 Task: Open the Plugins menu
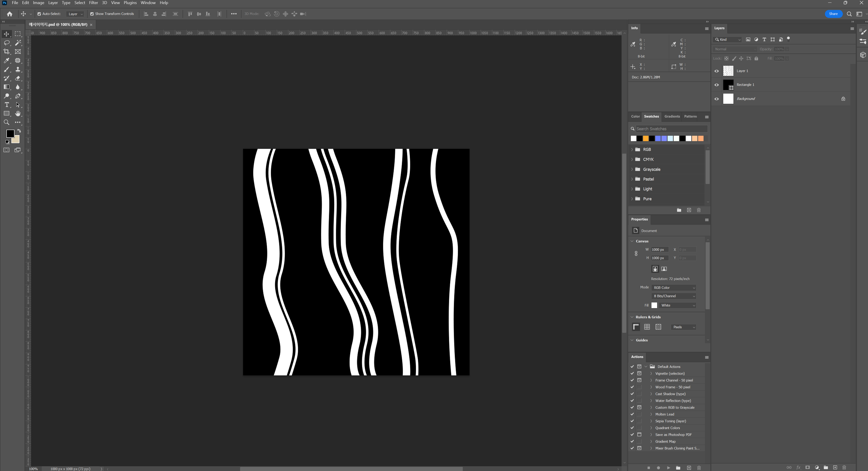tap(130, 3)
